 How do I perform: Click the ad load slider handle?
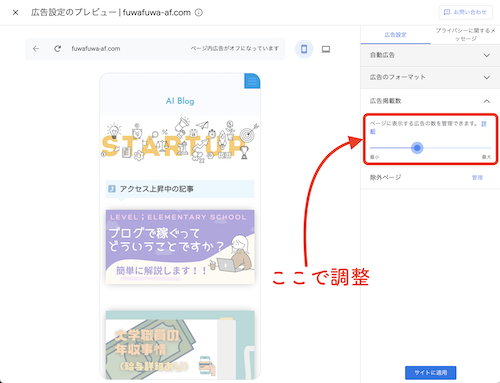point(417,148)
